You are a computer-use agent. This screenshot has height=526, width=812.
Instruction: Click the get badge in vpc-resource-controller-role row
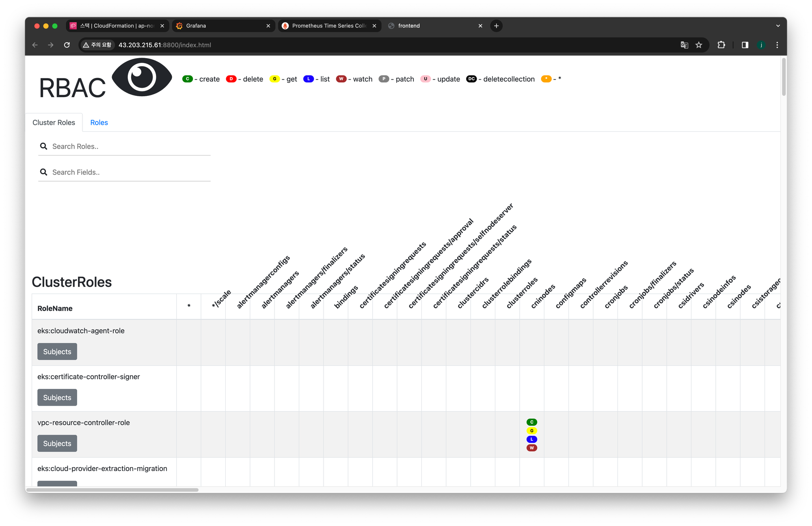532,431
